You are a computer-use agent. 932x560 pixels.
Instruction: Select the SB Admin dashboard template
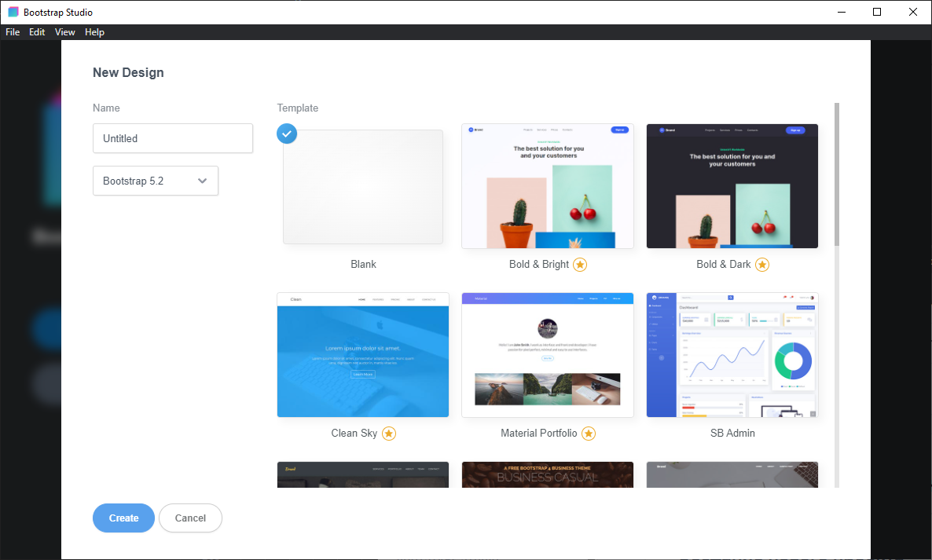(x=732, y=355)
